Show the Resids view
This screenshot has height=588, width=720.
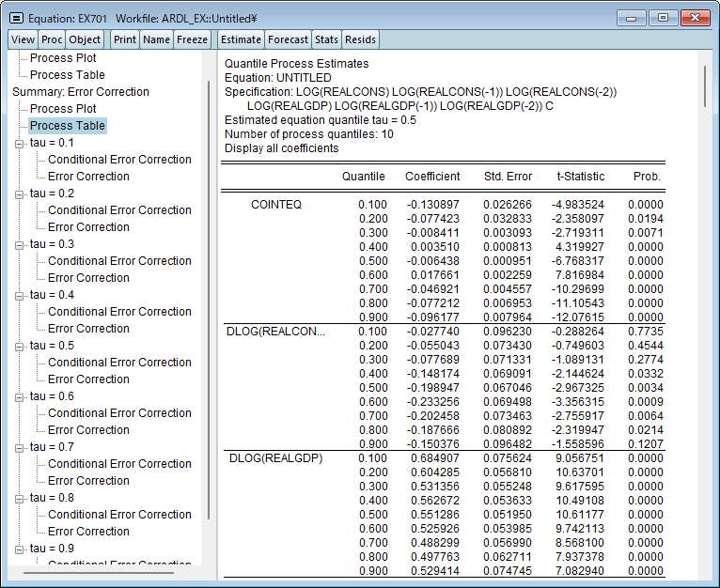click(x=360, y=39)
